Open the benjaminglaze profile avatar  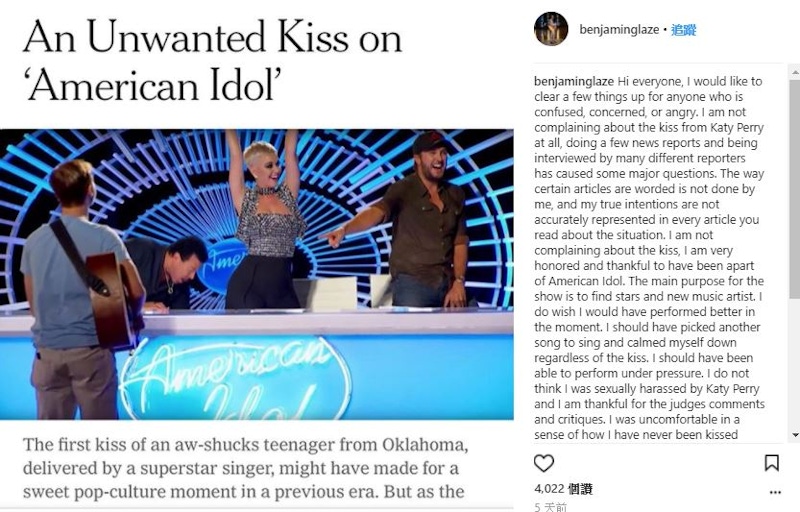pos(551,29)
